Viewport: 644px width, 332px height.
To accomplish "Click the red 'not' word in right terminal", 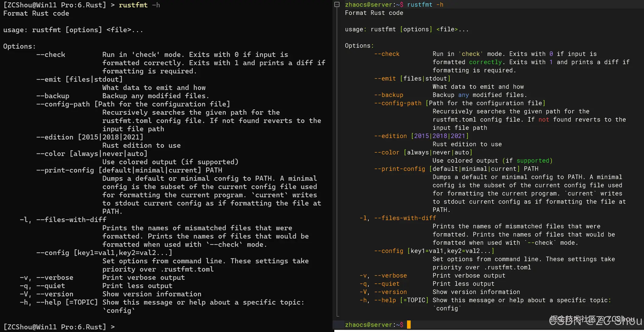I will pos(544,119).
